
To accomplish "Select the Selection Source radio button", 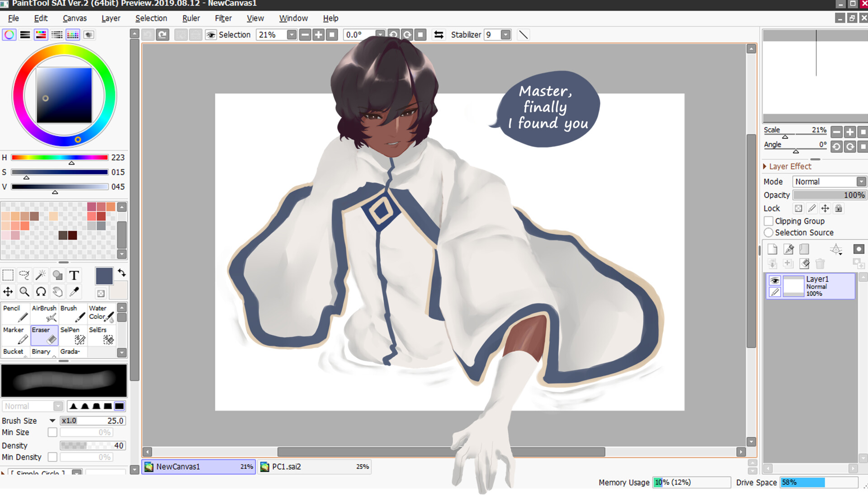I will click(x=769, y=232).
